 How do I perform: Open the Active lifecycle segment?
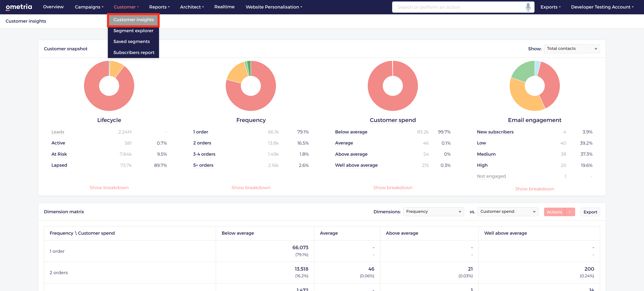[58, 143]
